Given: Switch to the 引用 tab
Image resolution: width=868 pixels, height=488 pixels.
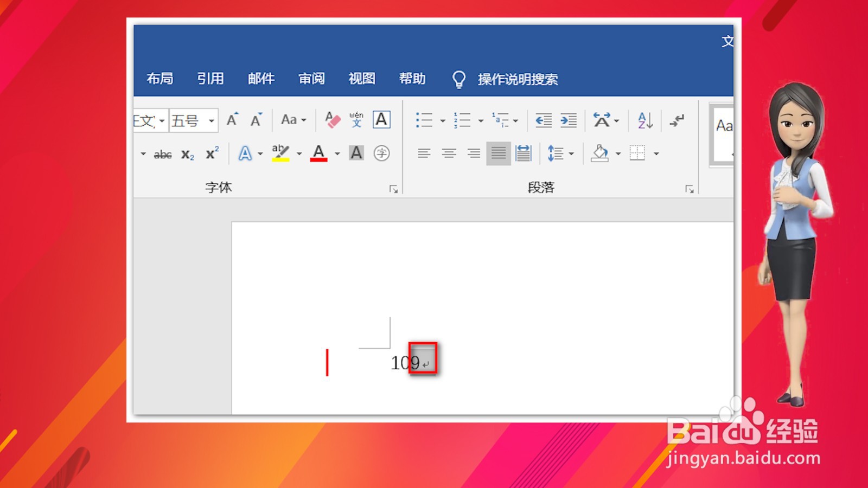Looking at the screenshot, I should tap(210, 79).
